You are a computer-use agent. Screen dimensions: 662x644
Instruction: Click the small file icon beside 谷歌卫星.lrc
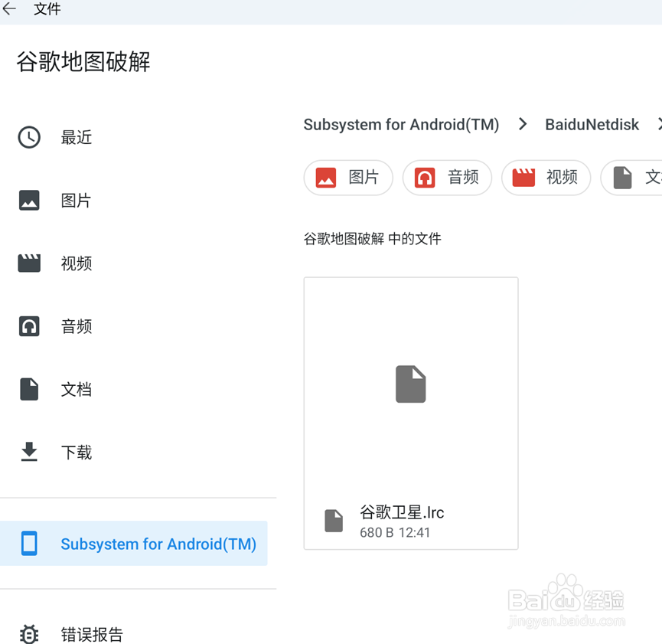(334, 521)
